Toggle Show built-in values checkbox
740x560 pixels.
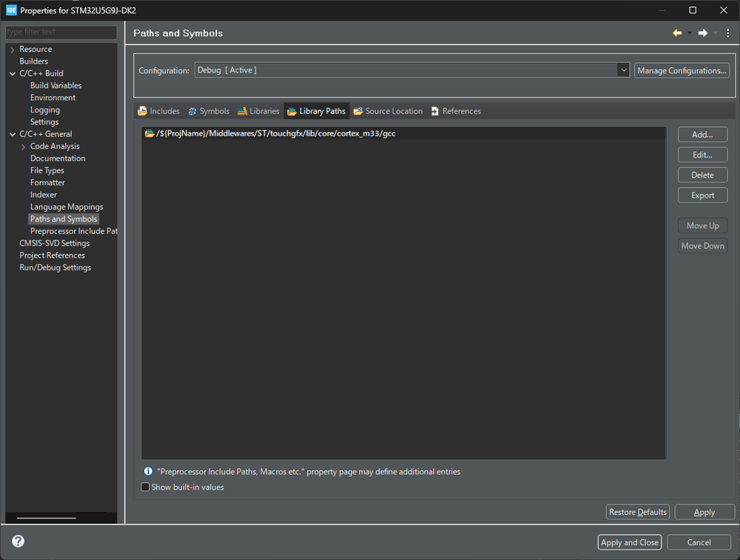145,487
